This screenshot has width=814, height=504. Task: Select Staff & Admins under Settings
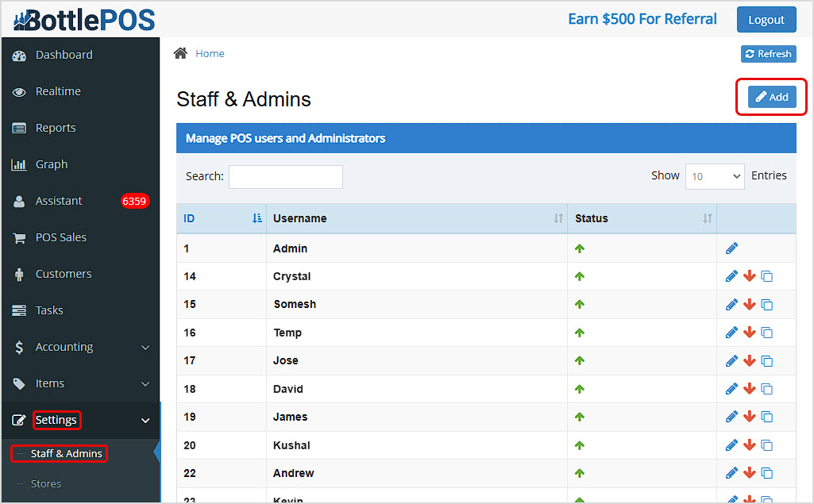58,453
